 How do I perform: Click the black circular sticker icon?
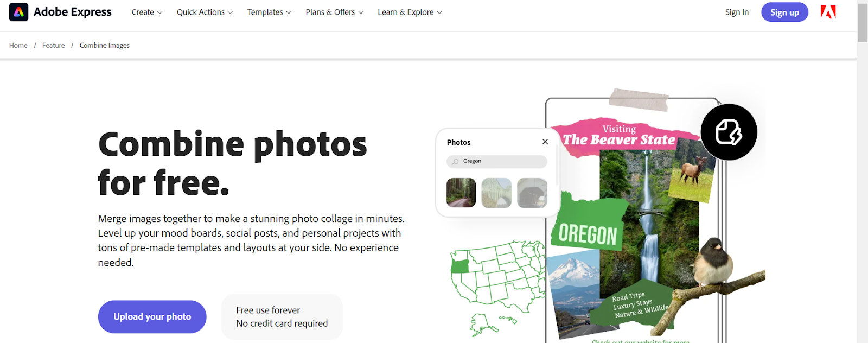click(x=729, y=132)
